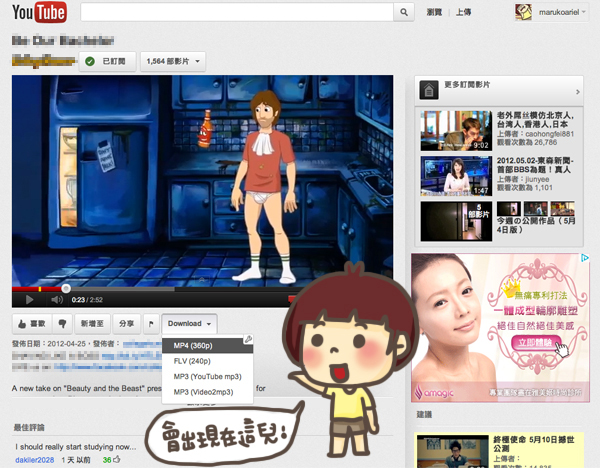Image resolution: width=600 pixels, height=468 pixels.
Task: Open the 上傳 upload link
Action: point(463,12)
